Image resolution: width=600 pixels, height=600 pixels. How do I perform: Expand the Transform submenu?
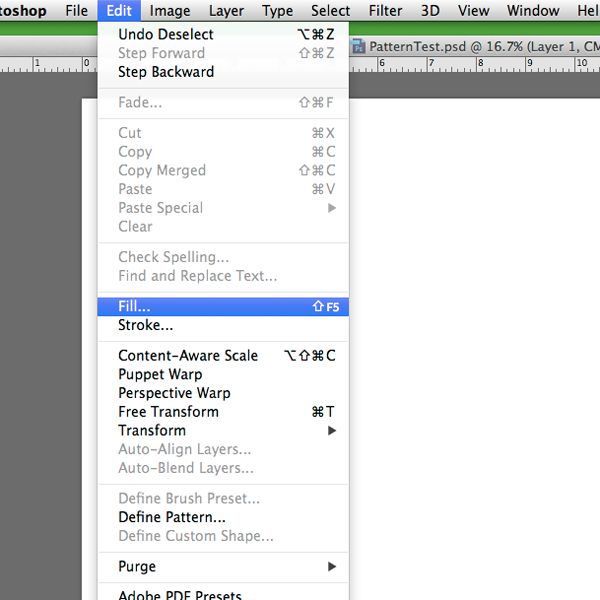point(223,430)
